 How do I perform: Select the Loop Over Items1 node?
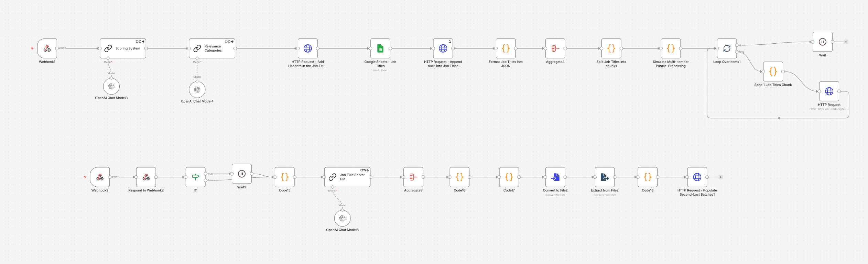(727, 48)
